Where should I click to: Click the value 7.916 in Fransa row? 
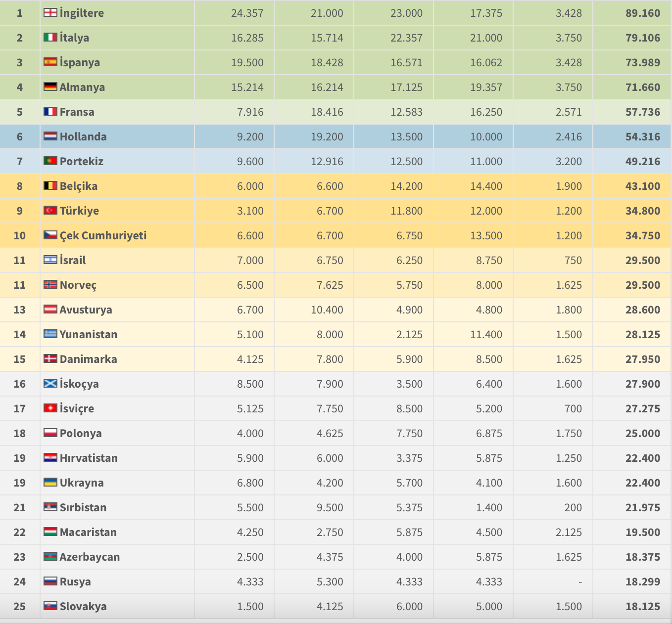pyautogui.click(x=250, y=112)
